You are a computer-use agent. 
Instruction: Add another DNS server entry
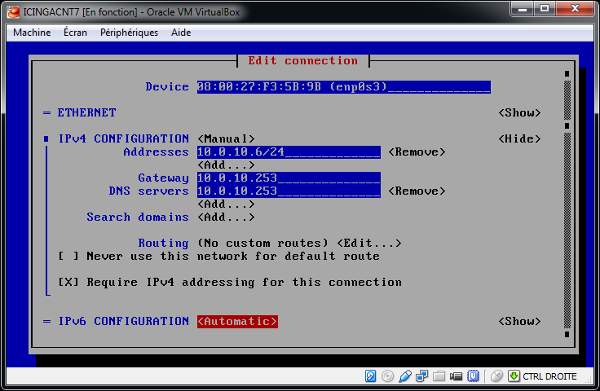pyautogui.click(x=226, y=204)
